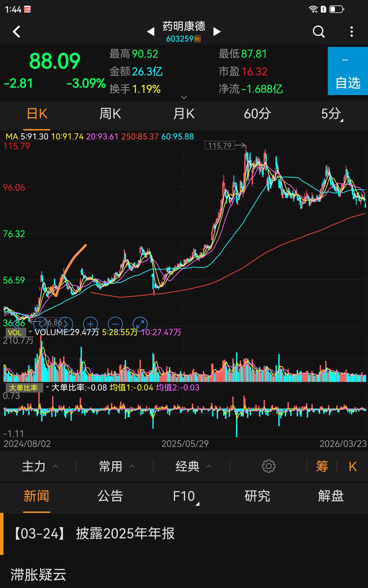
Task: Tap the -3.09% change percentage
Action: [x=86, y=84]
